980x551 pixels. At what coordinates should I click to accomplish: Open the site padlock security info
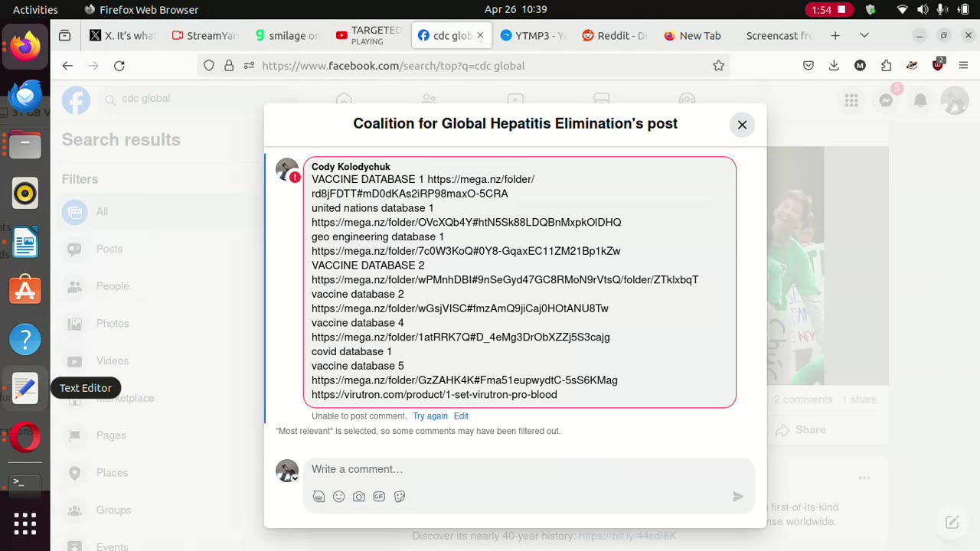(x=229, y=66)
